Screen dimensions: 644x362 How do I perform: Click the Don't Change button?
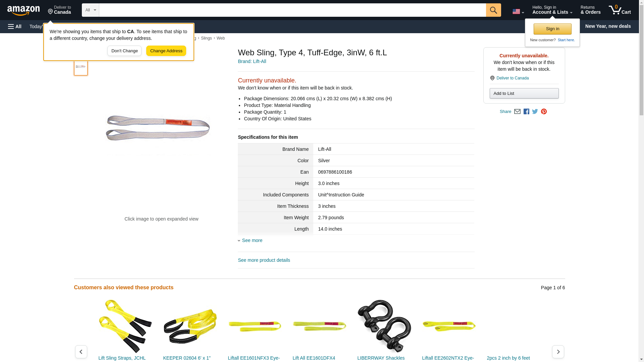point(124,51)
